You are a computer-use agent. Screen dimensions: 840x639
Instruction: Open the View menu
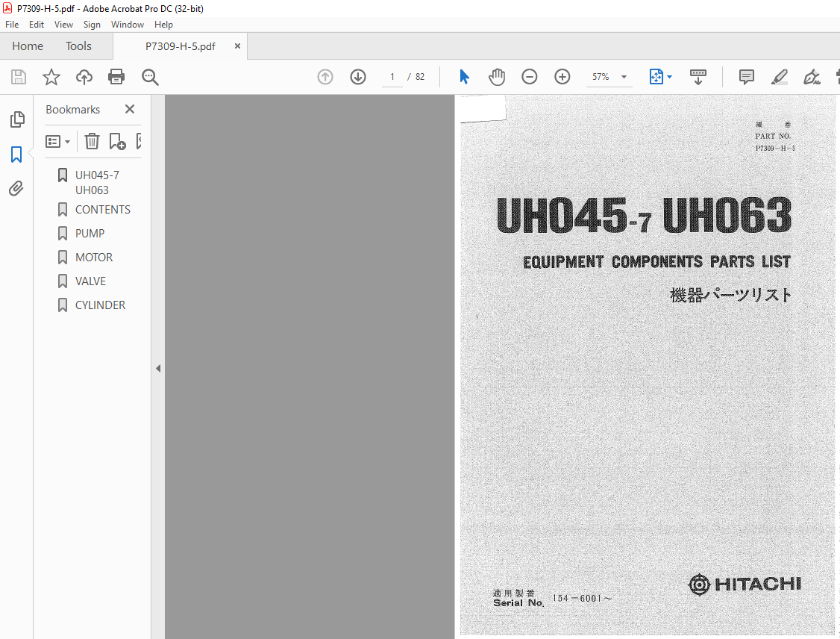63,25
